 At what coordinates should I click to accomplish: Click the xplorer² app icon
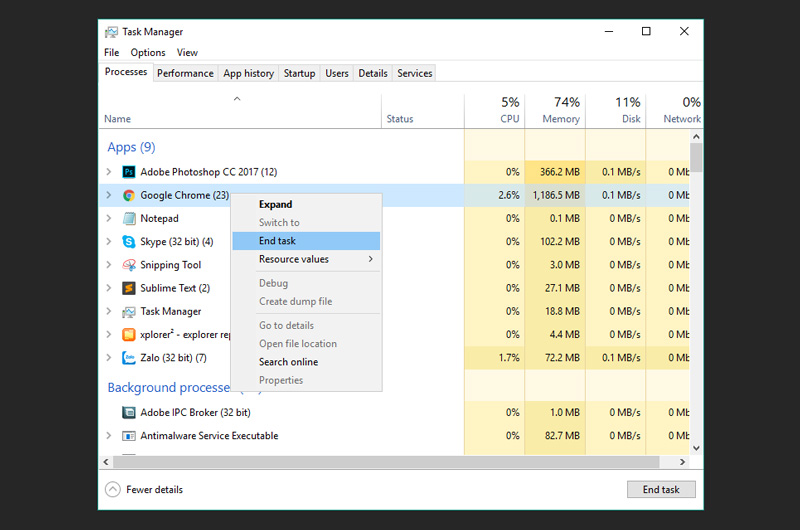[129, 335]
